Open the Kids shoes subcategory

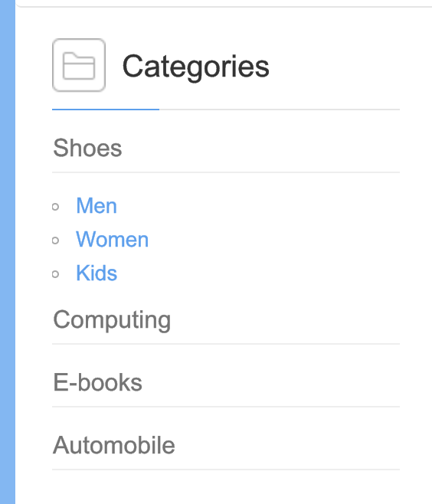coord(97,273)
